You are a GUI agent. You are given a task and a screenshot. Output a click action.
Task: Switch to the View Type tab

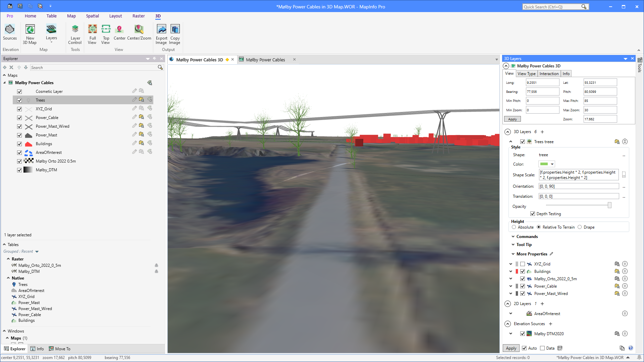(x=526, y=73)
